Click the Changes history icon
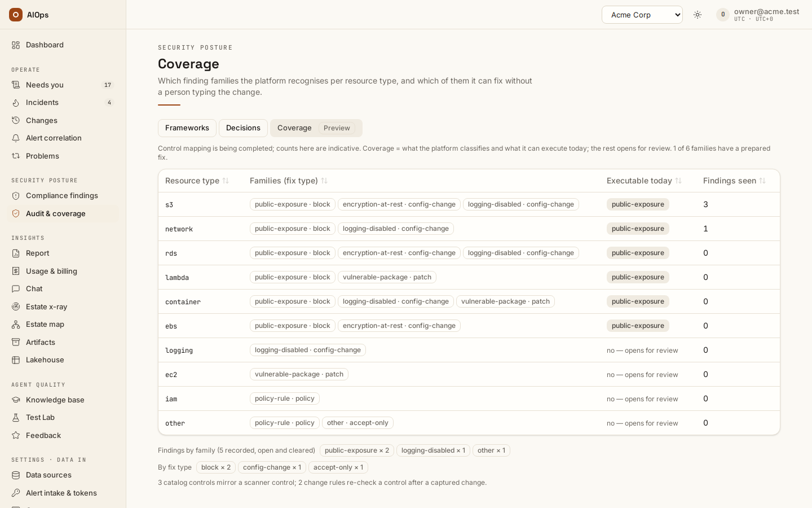The height and width of the screenshot is (508, 812). pyautogui.click(x=16, y=121)
